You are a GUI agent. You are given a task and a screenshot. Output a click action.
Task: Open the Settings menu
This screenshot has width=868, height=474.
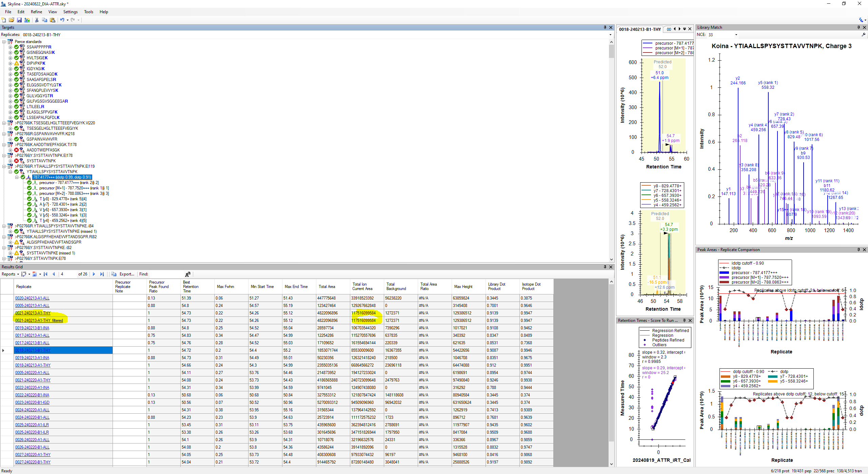pos(70,12)
